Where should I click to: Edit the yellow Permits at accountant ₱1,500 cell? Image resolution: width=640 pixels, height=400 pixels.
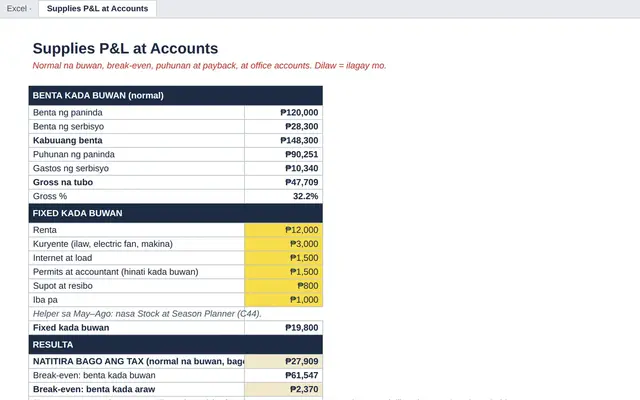pyautogui.click(x=284, y=272)
